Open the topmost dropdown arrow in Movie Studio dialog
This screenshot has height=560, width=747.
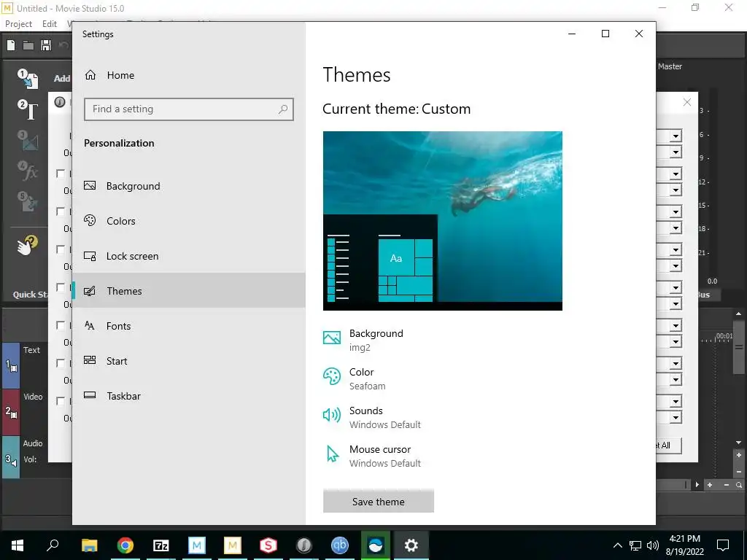tap(676, 136)
